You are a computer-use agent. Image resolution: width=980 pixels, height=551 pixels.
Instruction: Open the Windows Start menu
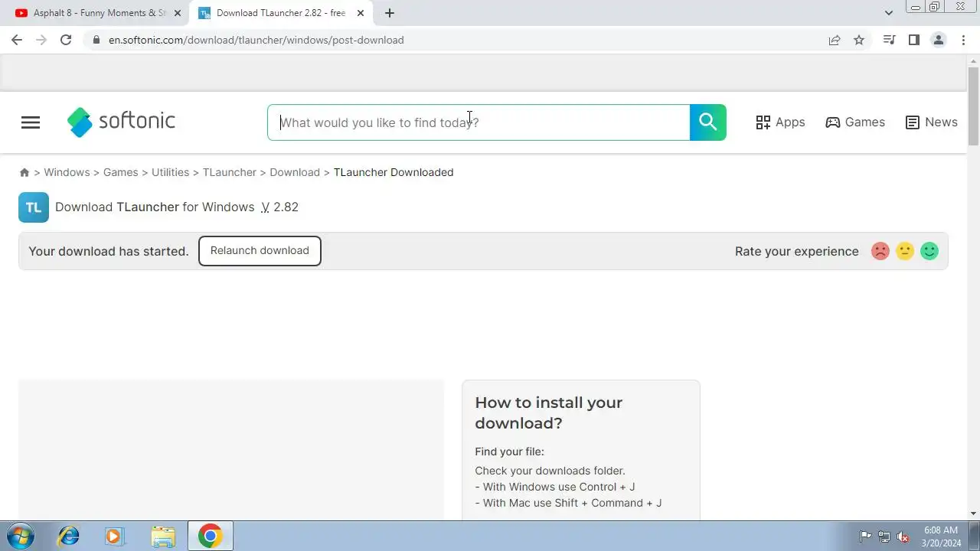coord(19,536)
